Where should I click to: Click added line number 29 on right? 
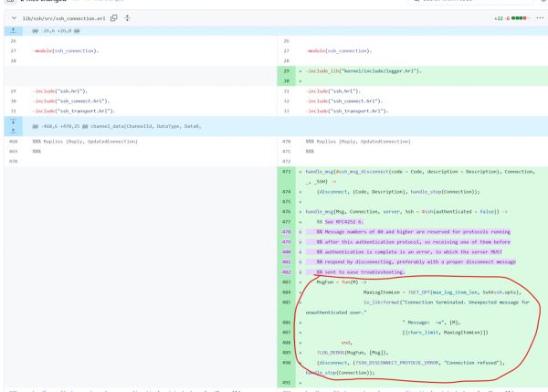click(x=286, y=71)
